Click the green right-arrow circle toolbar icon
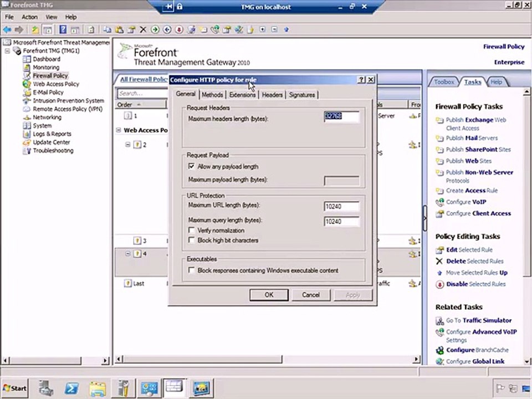The height and width of the screenshot is (399, 532). pyautogui.click(x=155, y=30)
